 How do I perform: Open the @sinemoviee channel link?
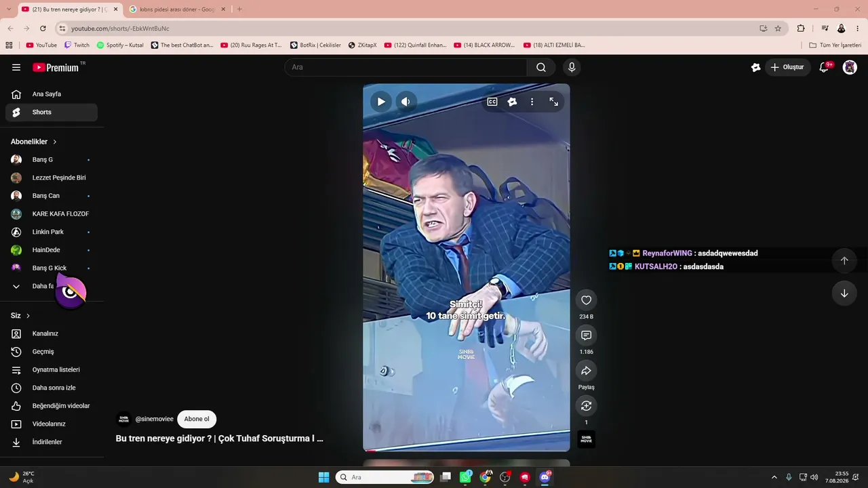pos(155,419)
